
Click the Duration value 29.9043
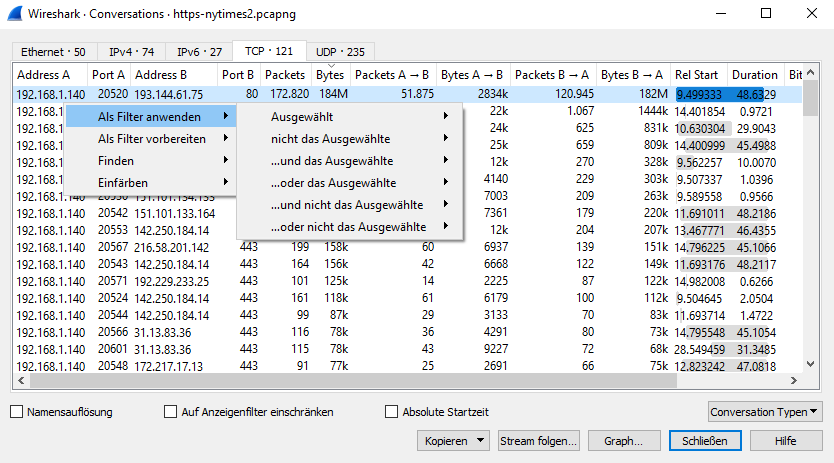click(x=756, y=128)
